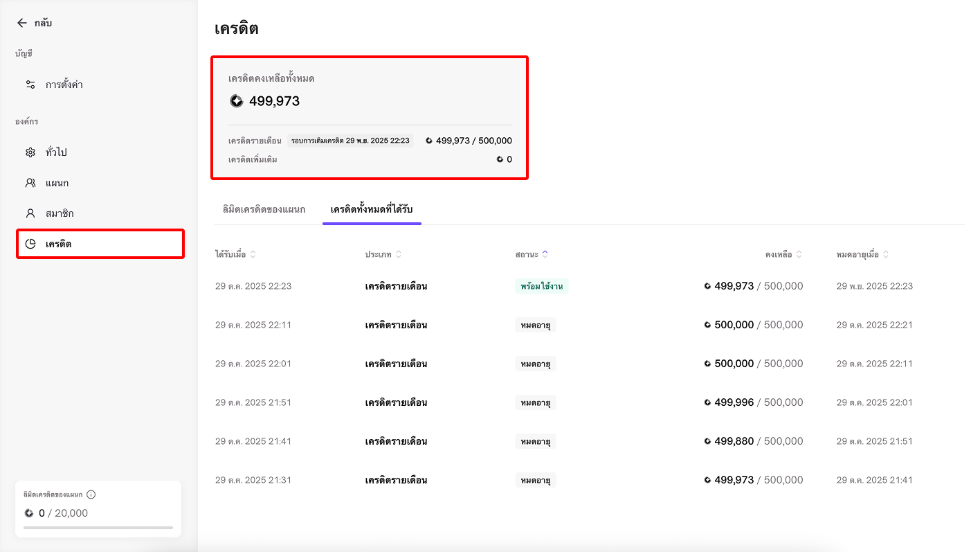
Task: Go back using the กลับ link
Action: (x=43, y=23)
